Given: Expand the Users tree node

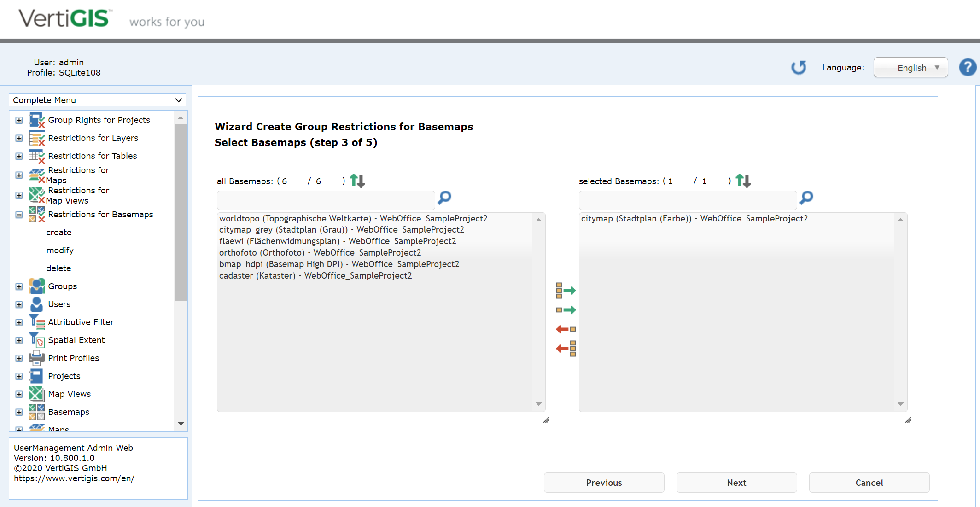Looking at the screenshot, I should [19, 304].
